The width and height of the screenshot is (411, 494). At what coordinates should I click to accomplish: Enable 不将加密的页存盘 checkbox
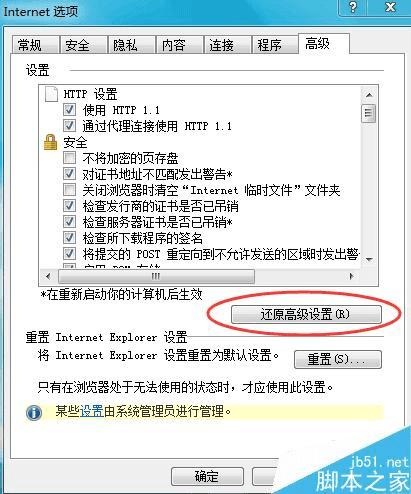[69, 157]
